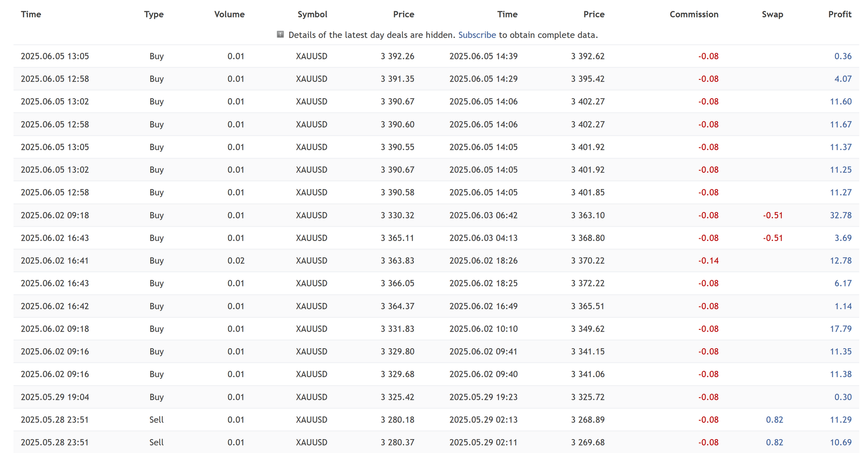Sort by the Profit column header
The image size is (868, 453).
point(839,14)
